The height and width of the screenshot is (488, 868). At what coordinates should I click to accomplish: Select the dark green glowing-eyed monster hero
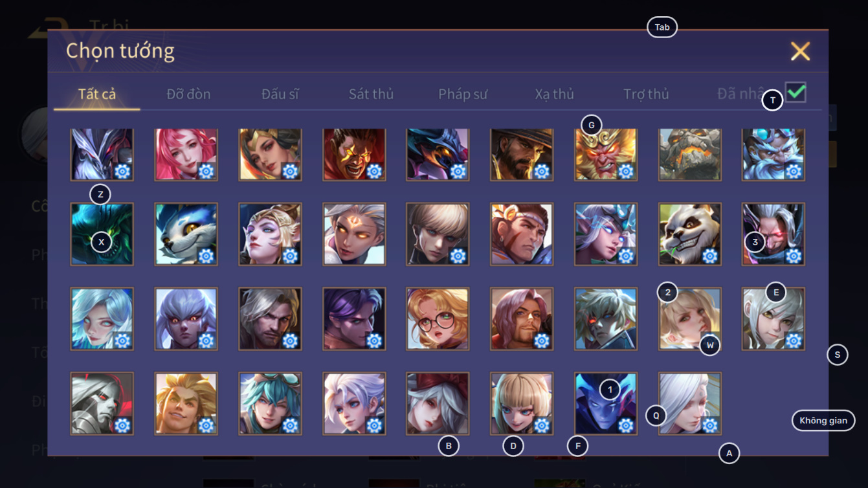click(102, 234)
